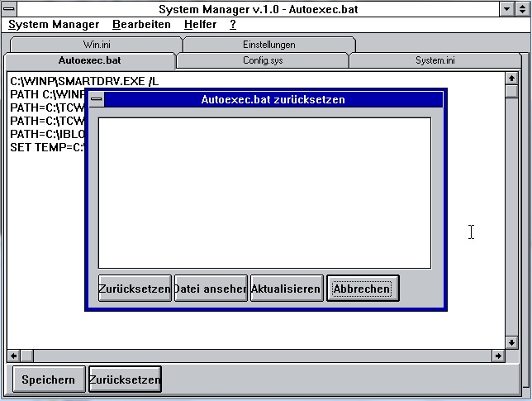Open the ? help menu

[x=233, y=25]
